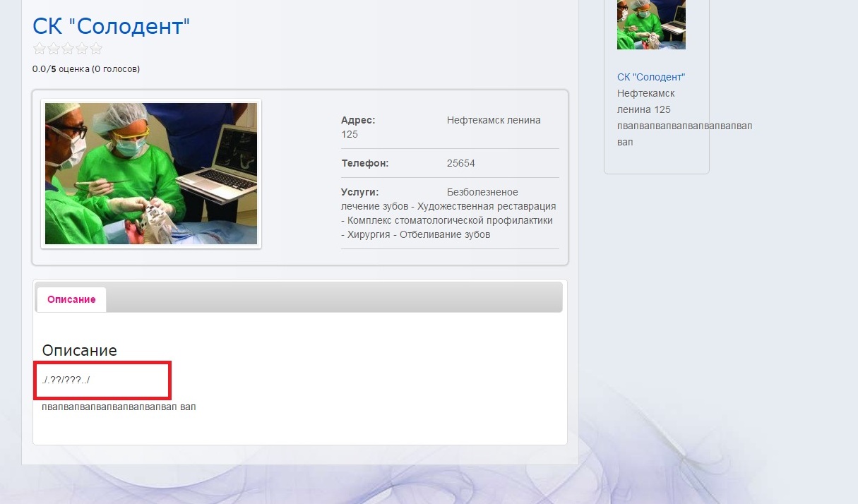Click the Адрес field label
The height and width of the screenshot is (504, 858).
[358, 120]
